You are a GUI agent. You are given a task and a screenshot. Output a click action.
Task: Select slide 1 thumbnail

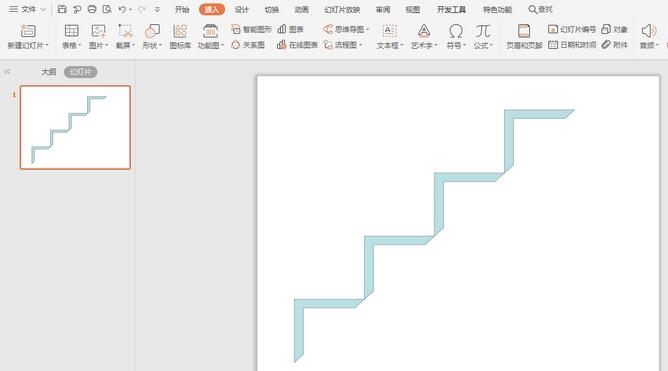point(75,127)
